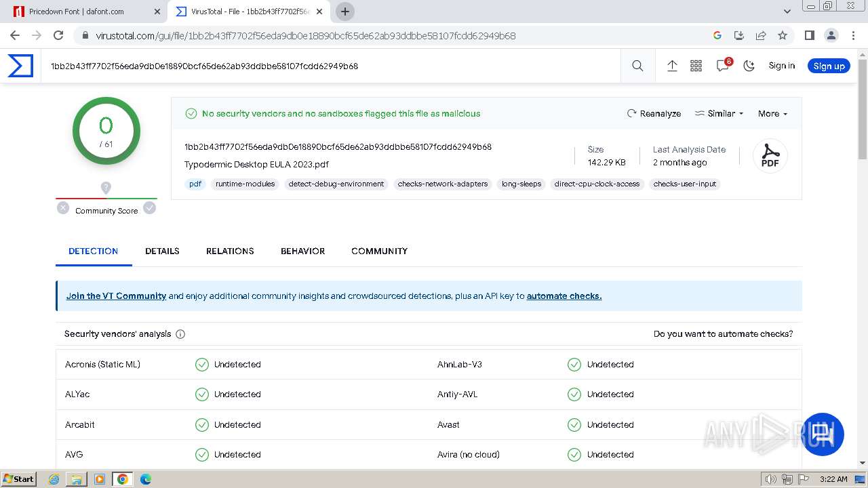
Task: Click community score question mark icon
Action: (106, 188)
